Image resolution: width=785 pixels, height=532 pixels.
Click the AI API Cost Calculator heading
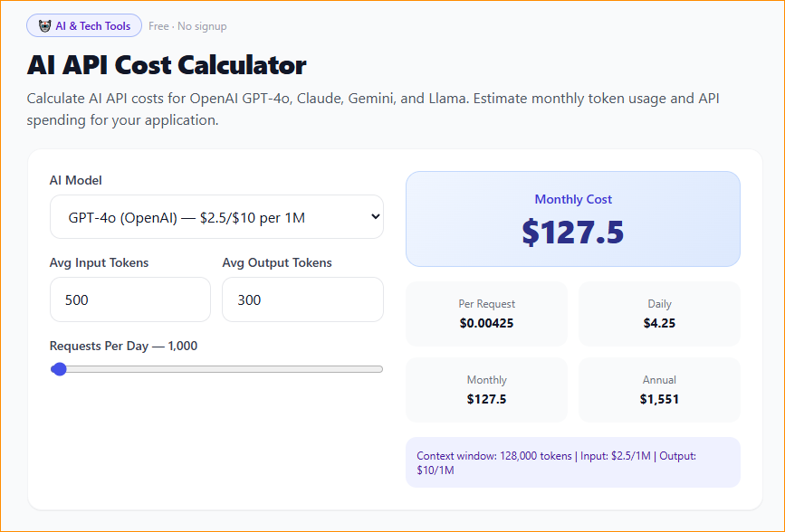click(167, 65)
